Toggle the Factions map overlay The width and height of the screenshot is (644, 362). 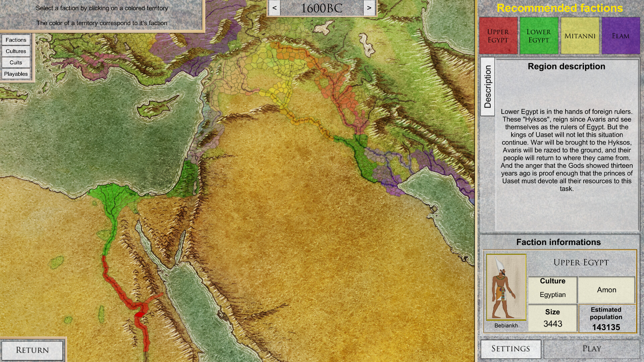(16, 40)
